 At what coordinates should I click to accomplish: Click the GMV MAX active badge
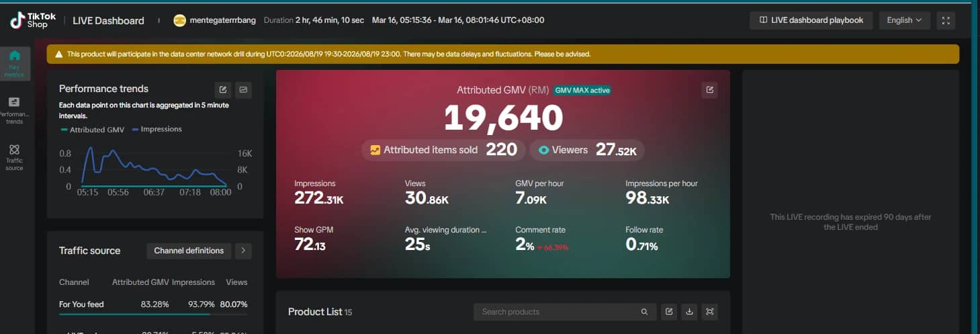pyautogui.click(x=582, y=90)
